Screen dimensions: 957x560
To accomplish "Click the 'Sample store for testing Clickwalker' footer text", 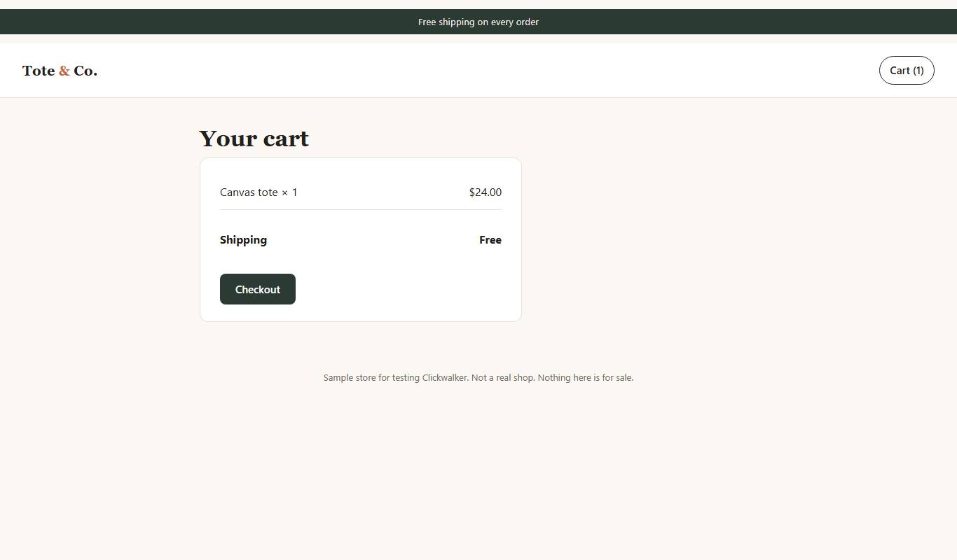I will (478, 377).
